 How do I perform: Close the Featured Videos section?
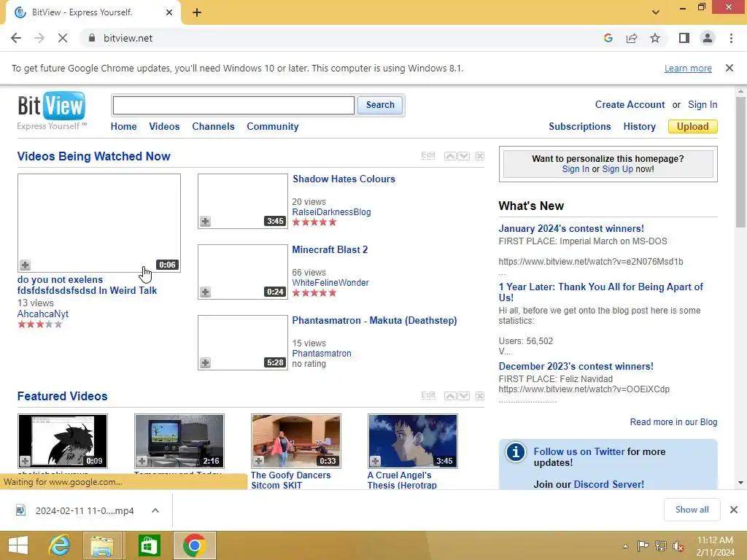[480, 396]
